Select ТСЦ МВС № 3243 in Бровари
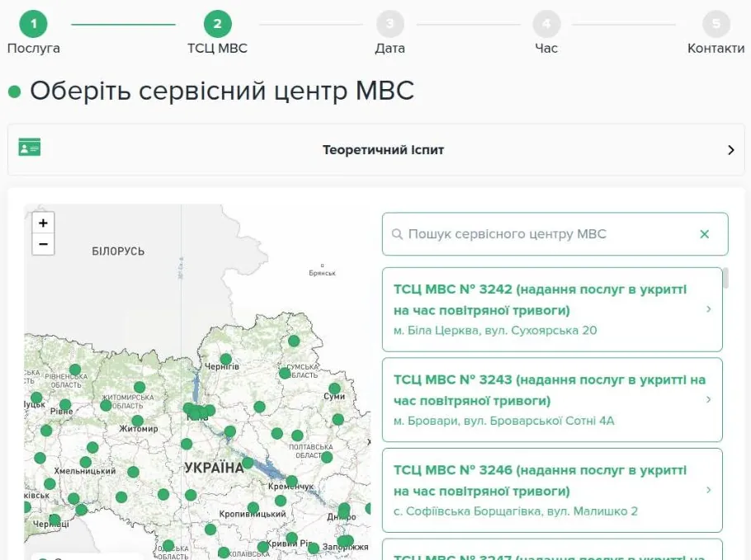 [x=552, y=400]
